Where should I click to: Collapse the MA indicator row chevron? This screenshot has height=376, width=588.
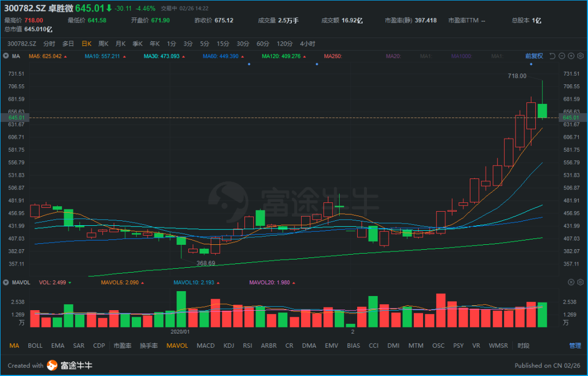(x=5, y=56)
